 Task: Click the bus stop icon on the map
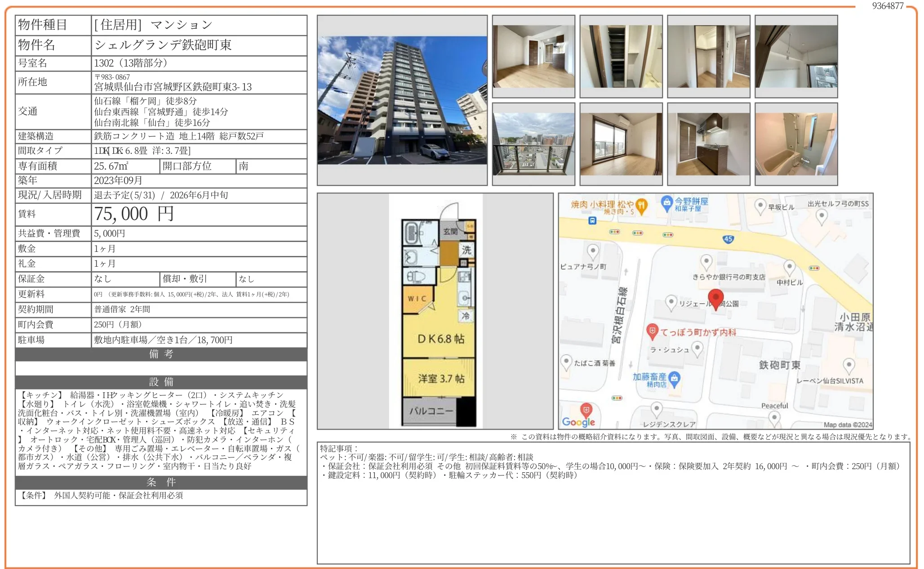592,220
